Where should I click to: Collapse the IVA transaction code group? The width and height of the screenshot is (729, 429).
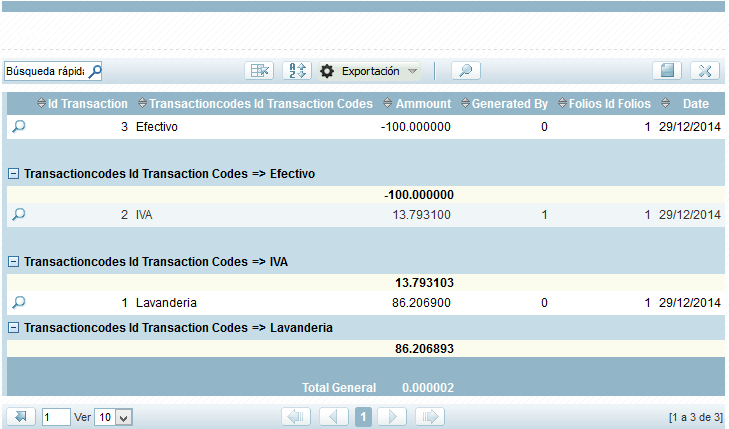tap(13, 262)
